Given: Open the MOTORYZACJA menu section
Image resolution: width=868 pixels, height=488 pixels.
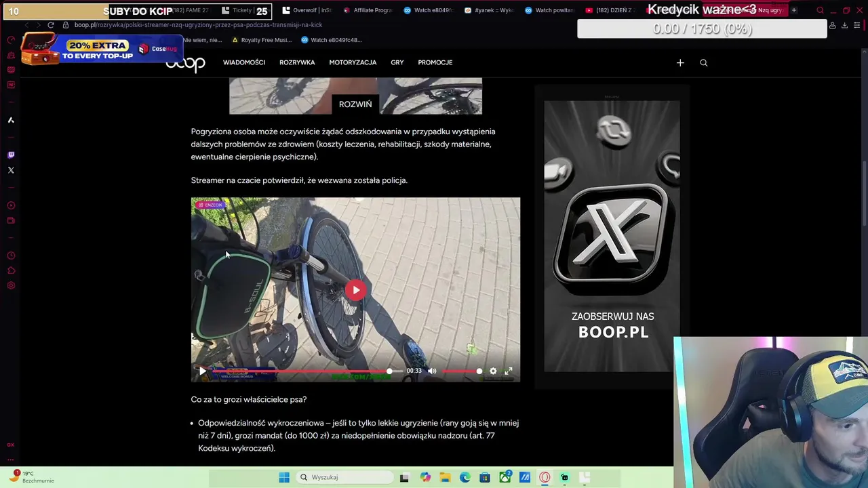Looking at the screenshot, I should 353,62.
